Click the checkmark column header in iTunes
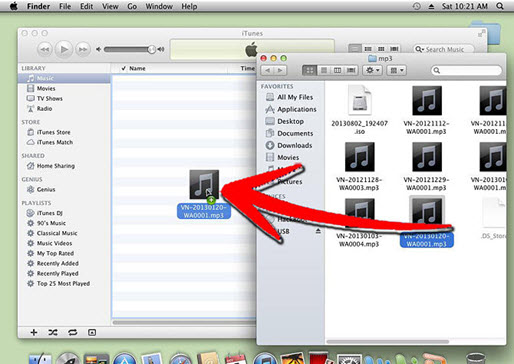514x364 pixels. click(x=123, y=68)
